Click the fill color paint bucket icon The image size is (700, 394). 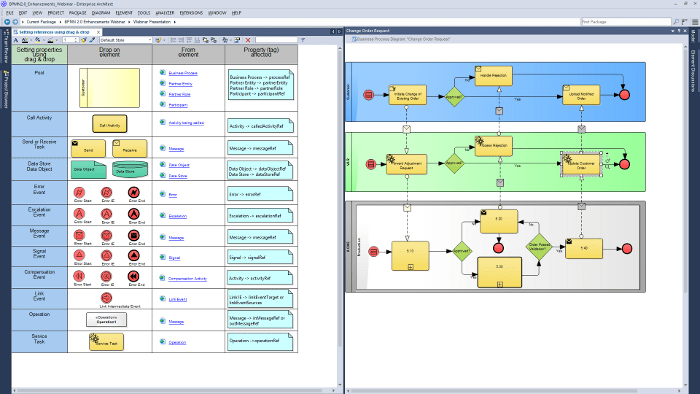point(38,40)
